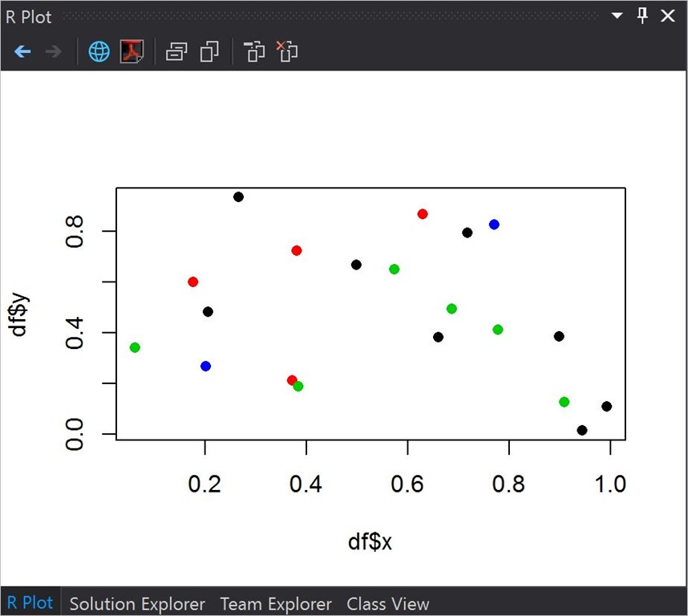Viewport: 688px width, 616px height.
Task: Switch to the Solution Explorer tab
Action: [137, 603]
